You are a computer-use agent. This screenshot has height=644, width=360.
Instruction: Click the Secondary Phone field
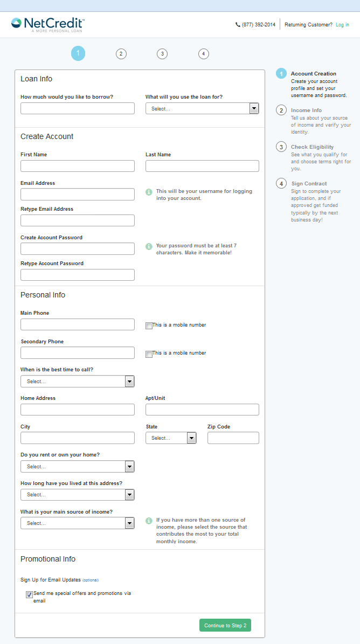click(x=78, y=353)
